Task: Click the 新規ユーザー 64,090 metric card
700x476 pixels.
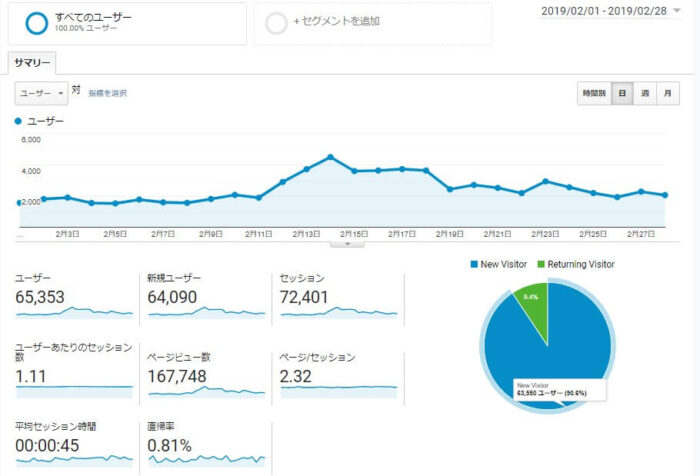Action: pos(206,296)
